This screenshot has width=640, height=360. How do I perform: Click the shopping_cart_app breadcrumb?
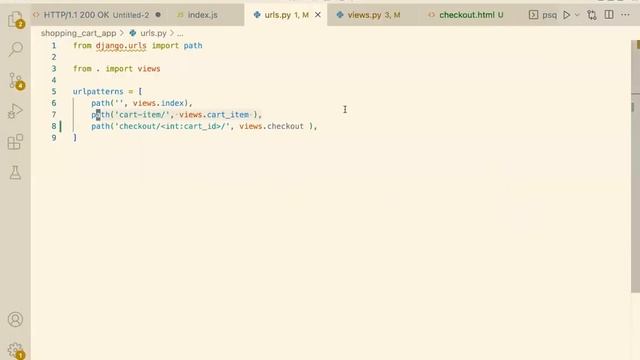(78, 33)
